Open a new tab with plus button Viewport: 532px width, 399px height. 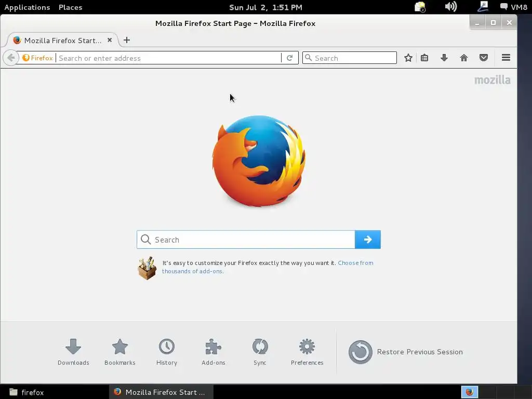pyautogui.click(x=127, y=40)
